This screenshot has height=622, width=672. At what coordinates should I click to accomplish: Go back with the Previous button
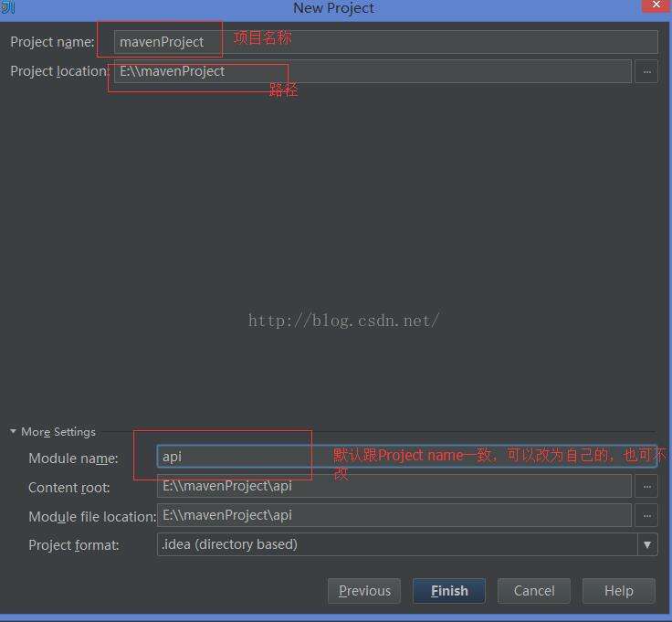click(364, 591)
